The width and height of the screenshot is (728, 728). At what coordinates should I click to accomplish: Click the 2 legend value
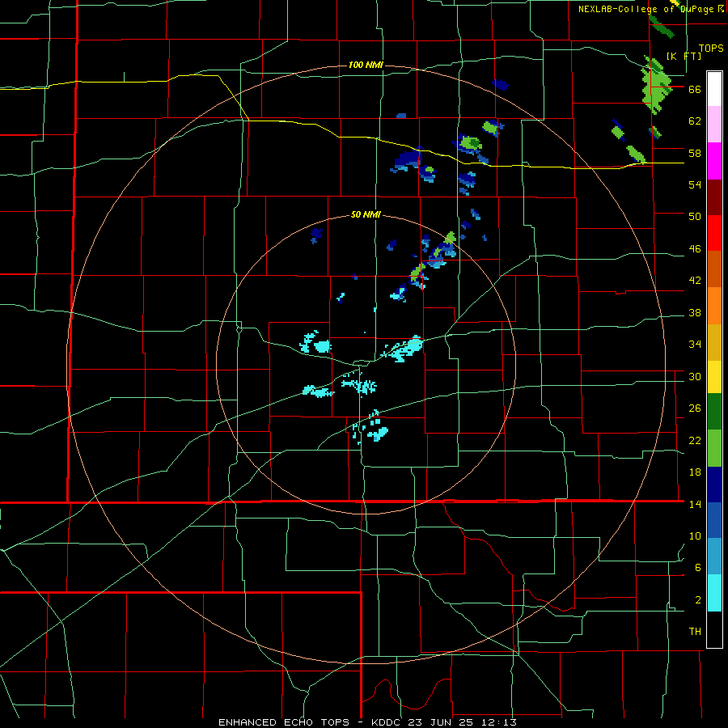pyautogui.click(x=698, y=600)
